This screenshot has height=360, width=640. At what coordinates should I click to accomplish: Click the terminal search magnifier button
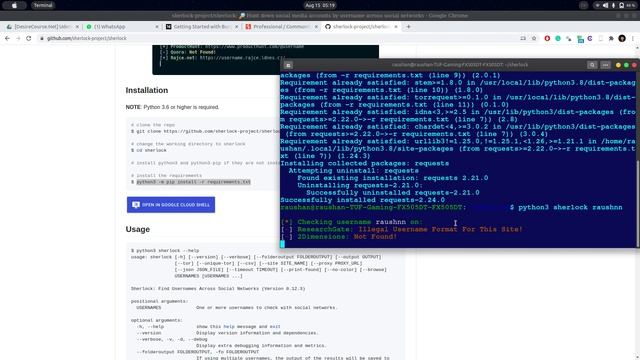coord(592,65)
